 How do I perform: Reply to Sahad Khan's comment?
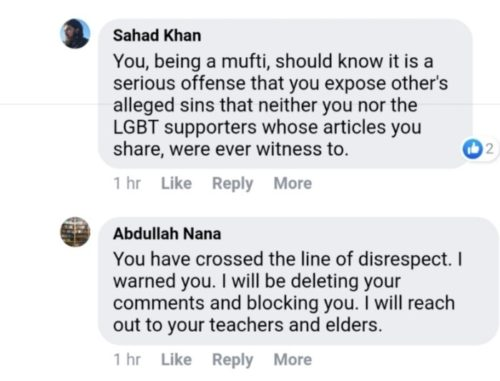pyautogui.click(x=233, y=184)
